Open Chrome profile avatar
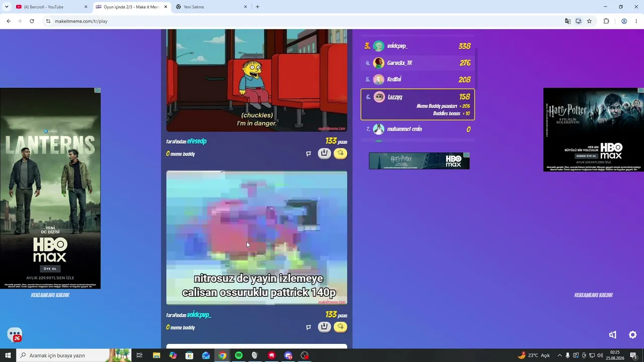 624,21
